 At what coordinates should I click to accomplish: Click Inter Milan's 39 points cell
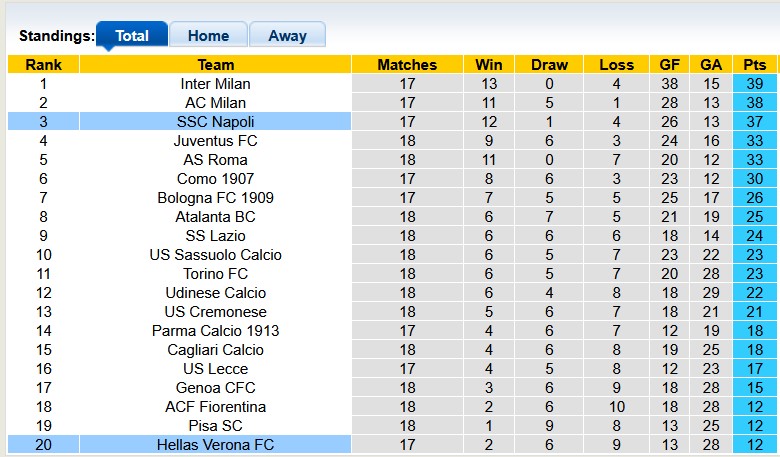click(x=754, y=84)
